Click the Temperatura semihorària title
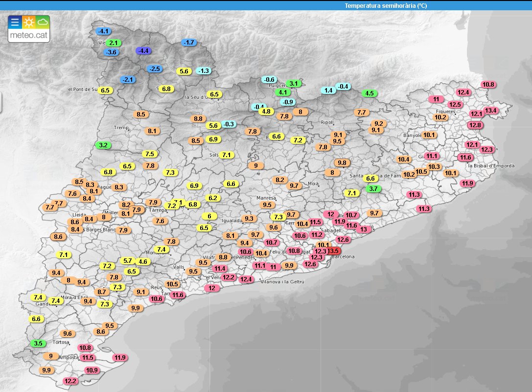The width and height of the screenshot is (532, 392). 386,5
